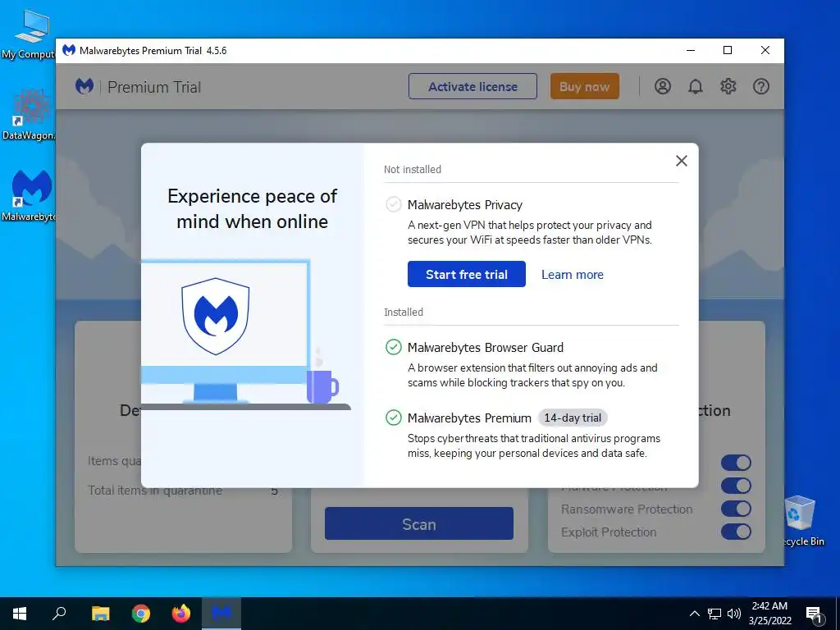Viewport: 840px width, 630px height.
Task: Click the taskbar clock showing 2:42 AM
Action: [769, 614]
